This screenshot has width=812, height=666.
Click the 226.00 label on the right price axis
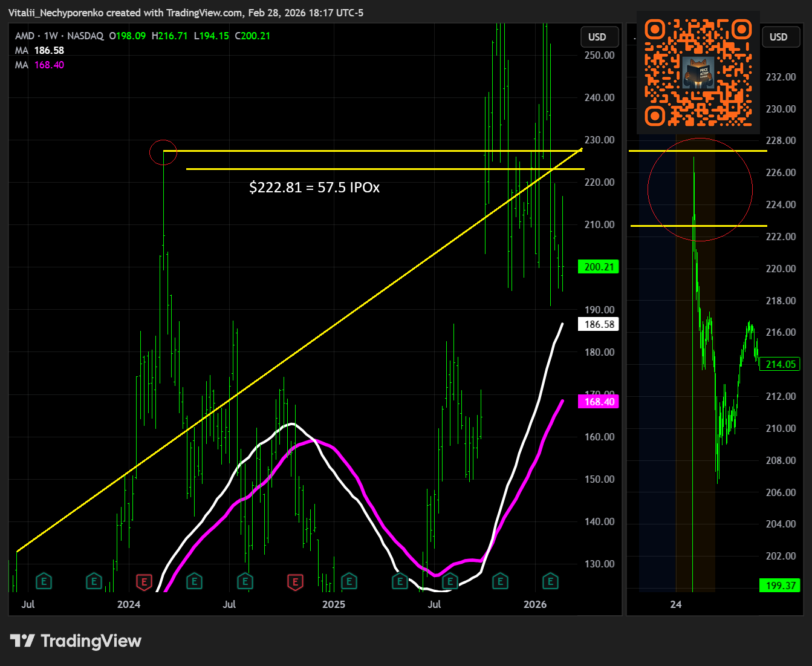pos(781,172)
